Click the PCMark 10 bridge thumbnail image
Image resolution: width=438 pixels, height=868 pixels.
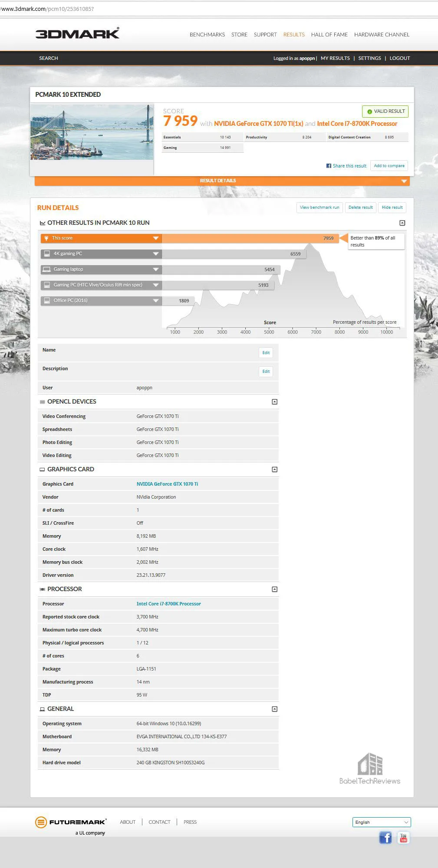tap(92, 132)
